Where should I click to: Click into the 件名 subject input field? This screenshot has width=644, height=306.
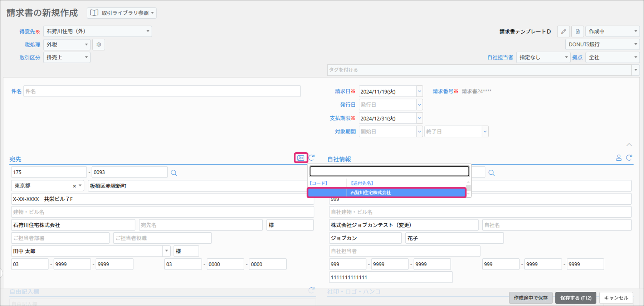tap(162, 91)
